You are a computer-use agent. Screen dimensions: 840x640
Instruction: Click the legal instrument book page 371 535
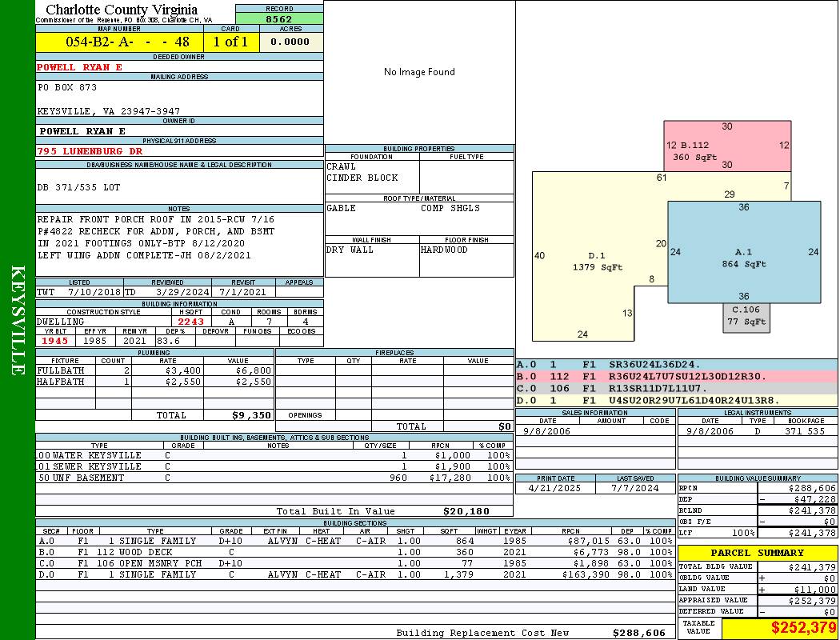(804, 431)
